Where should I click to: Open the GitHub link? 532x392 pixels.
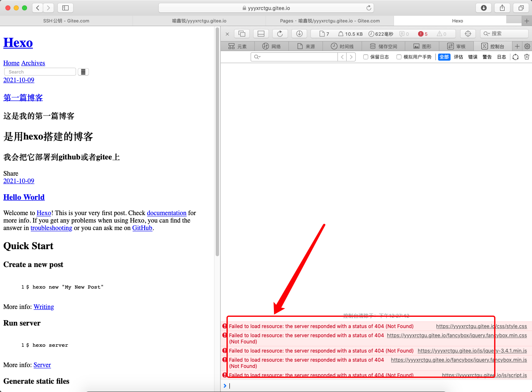142,228
